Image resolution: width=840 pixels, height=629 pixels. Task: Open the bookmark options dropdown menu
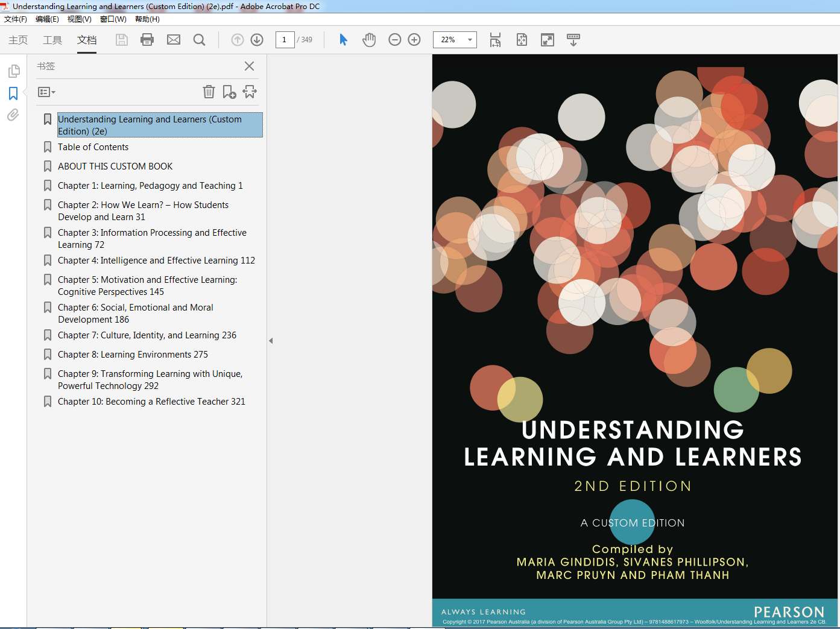(46, 92)
